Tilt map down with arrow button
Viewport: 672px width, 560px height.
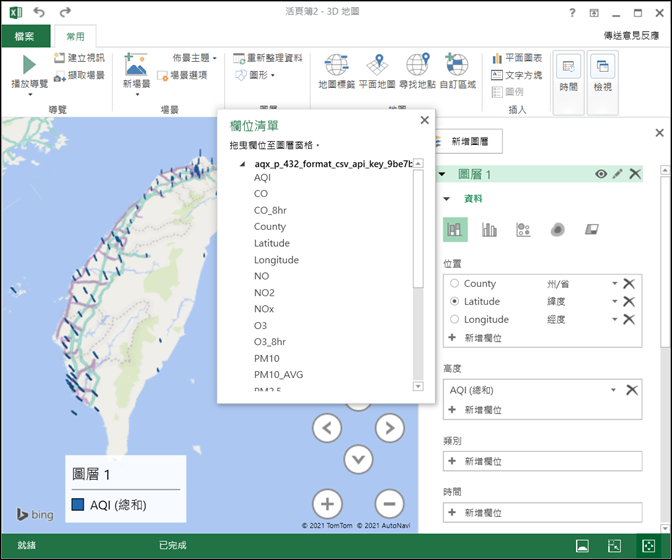[358, 459]
